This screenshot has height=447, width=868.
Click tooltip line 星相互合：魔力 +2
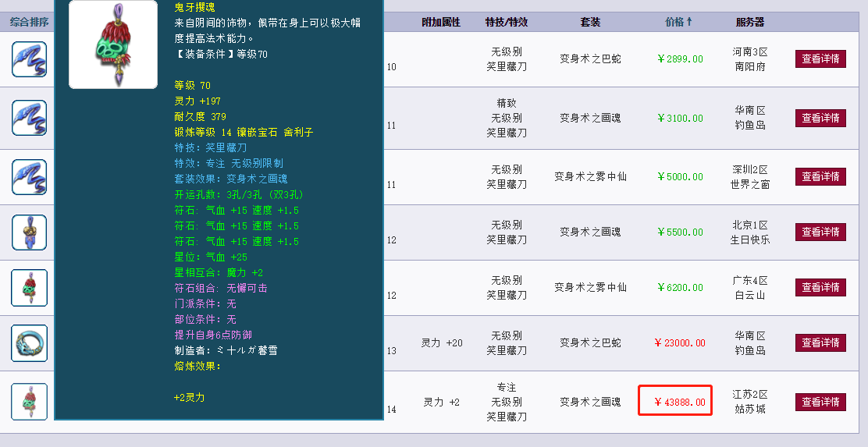click(219, 273)
